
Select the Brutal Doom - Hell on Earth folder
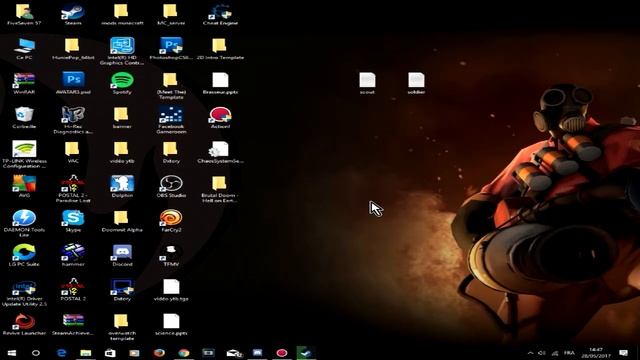(x=220, y=189)
